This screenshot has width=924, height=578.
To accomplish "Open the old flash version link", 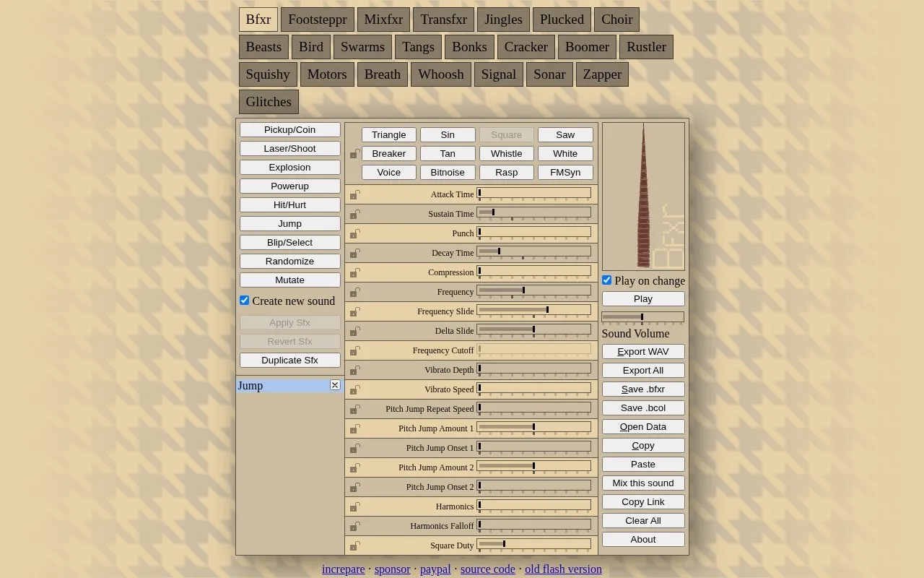I will pos(563,569).
